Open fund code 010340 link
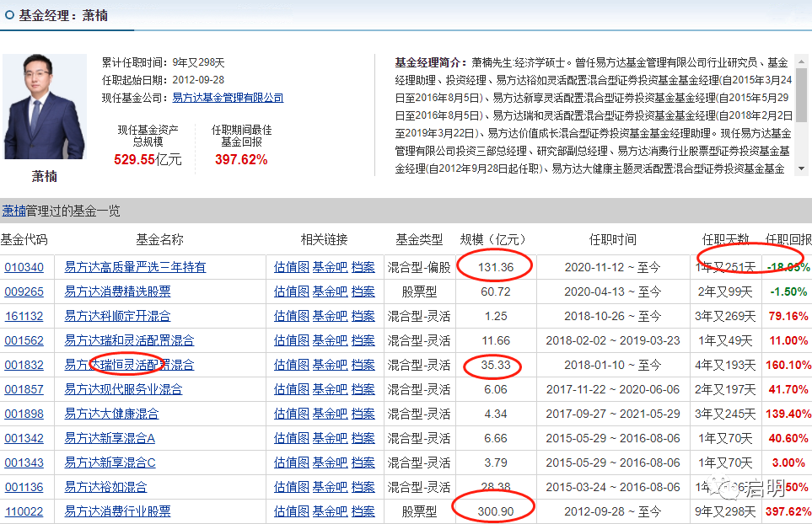Screen dimensions: 812x524 (24, 267)
